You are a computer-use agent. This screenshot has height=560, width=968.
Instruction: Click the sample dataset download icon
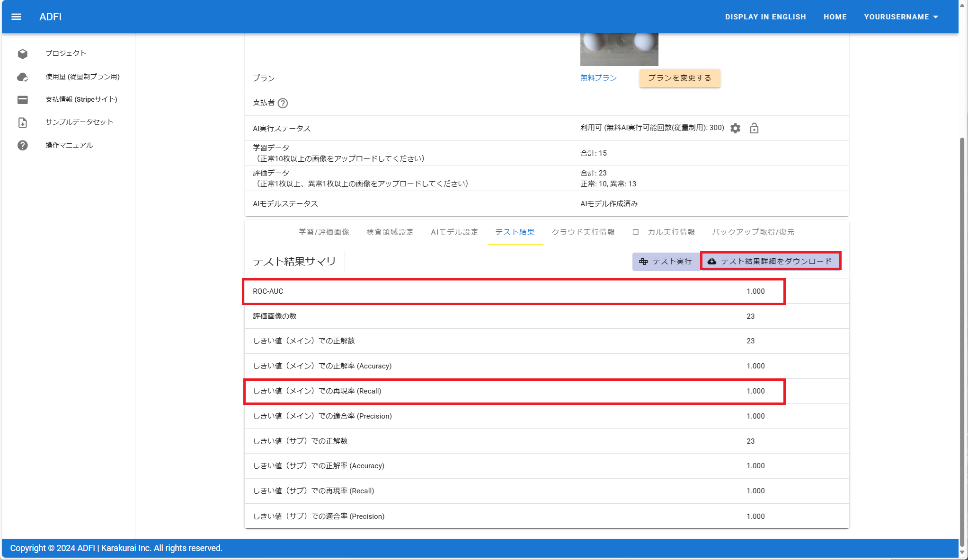point(22,122)
